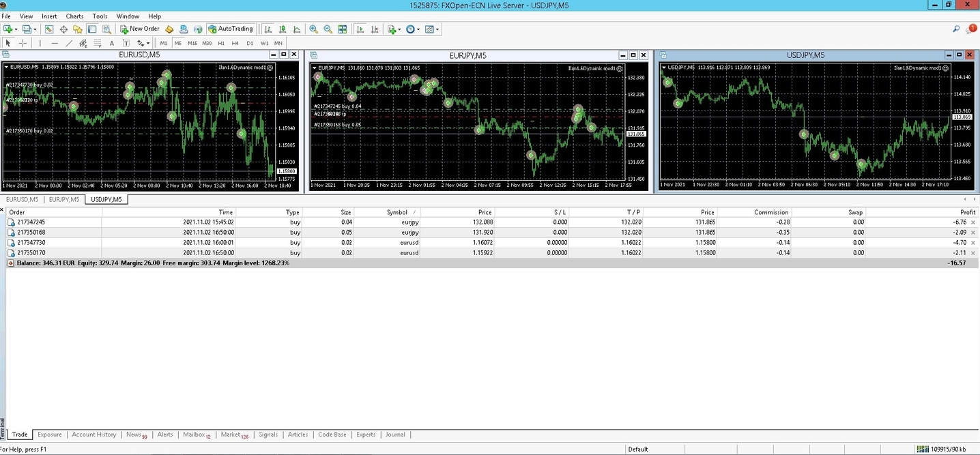This screenshot has width=980, height=455.
Task: Open the Strategy Tester icon
Action: pyautogui.click(x=106, y=29)
